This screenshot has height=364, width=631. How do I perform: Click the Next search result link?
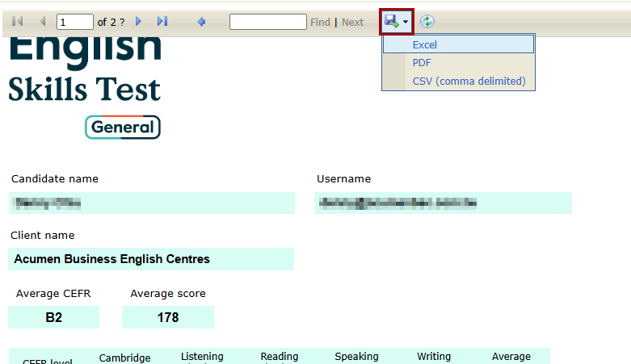pos(352,23)
